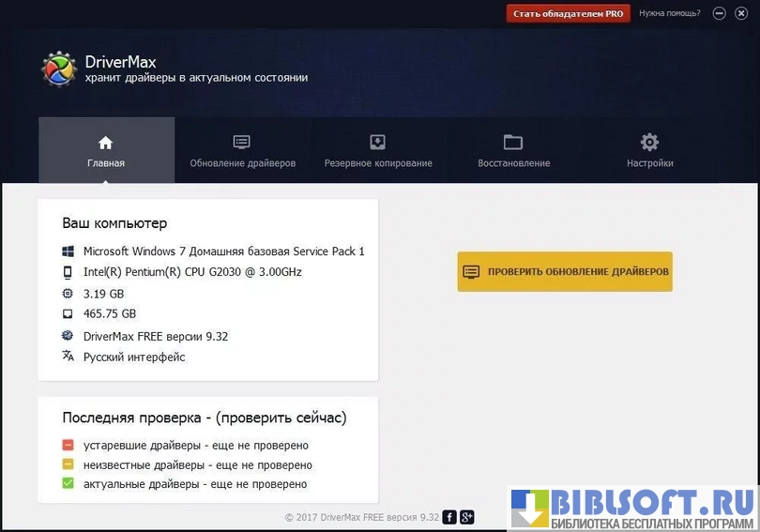Click the red outdated drivers indicator
The image size is (760, 532).
(68, 446)
